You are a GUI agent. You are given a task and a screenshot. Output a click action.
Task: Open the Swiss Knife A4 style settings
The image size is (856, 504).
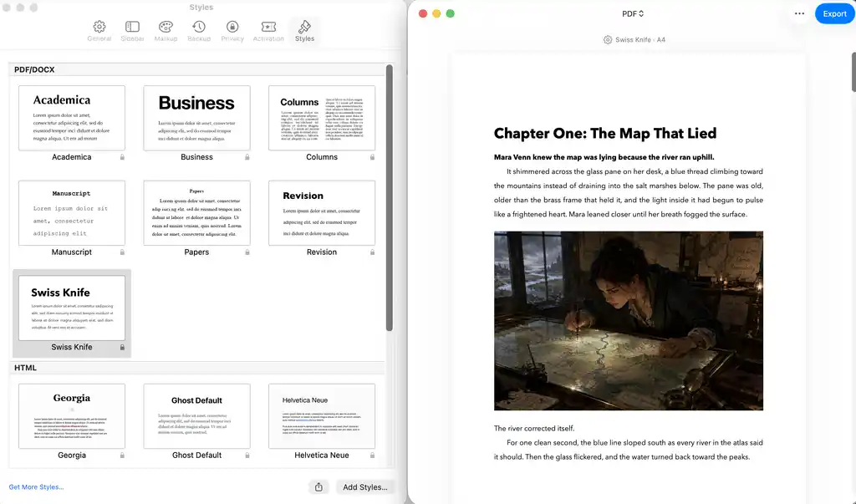pos(634,40)
